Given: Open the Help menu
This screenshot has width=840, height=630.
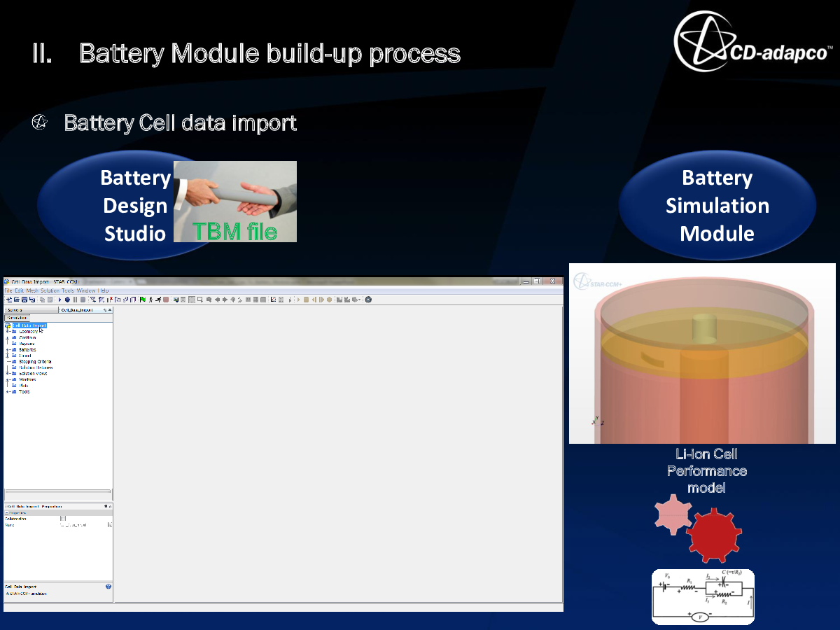Looking at the screenshot, I should coord(103,290).
